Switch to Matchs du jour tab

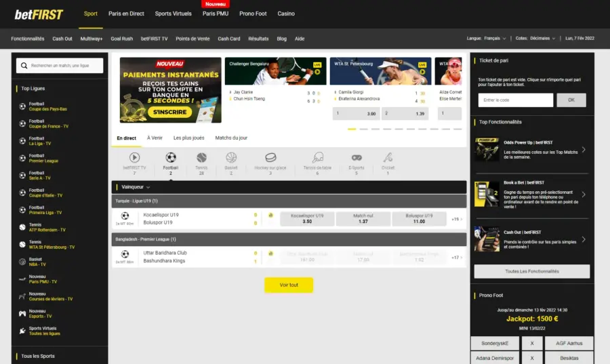pos(231,138)
